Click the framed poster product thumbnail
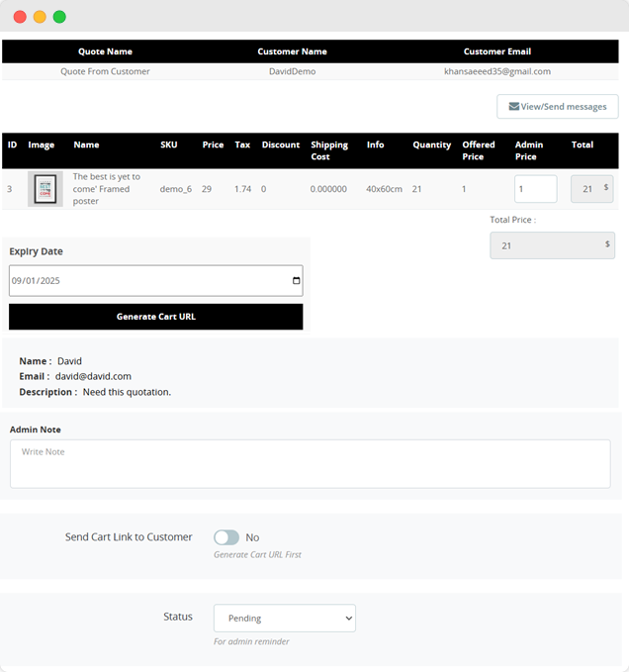The width and height of the screenshot is (629, 672). pyautogui.click(x=45, y=189)
